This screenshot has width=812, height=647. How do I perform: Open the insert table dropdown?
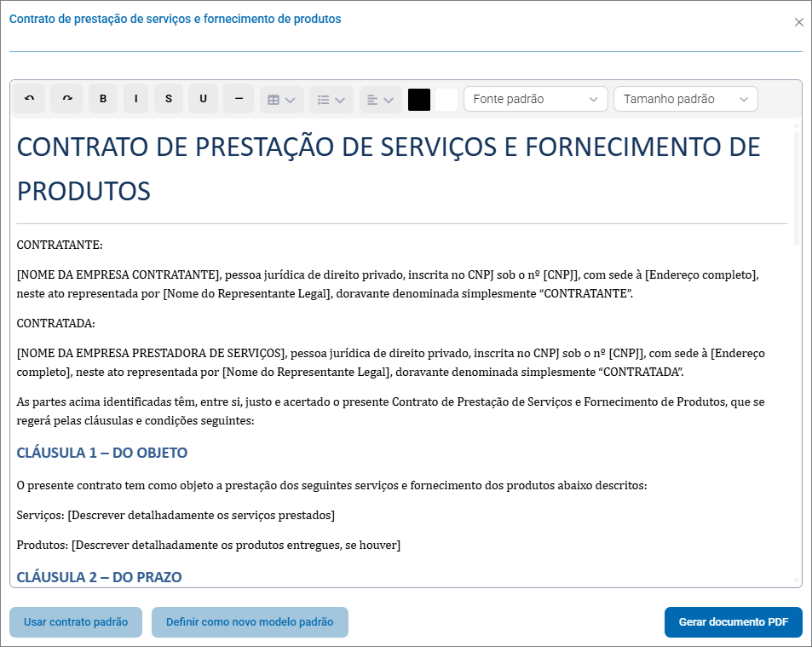[281, 100]
